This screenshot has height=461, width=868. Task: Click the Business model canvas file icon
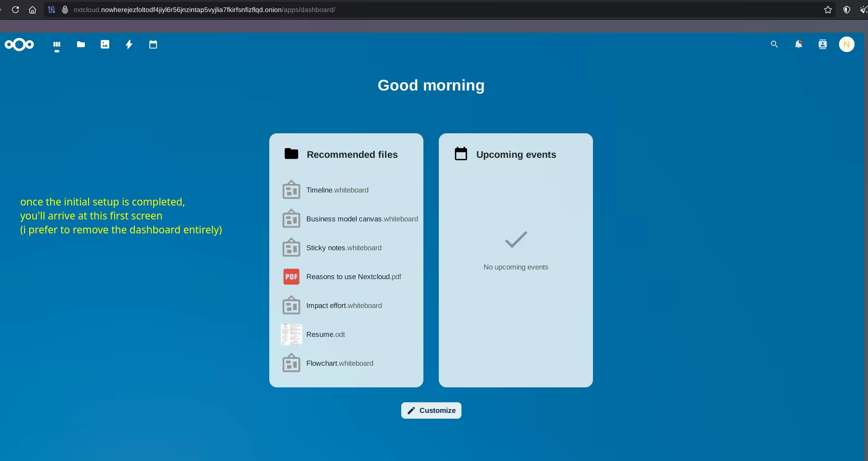pyautogui.click(x=291, y=219)
